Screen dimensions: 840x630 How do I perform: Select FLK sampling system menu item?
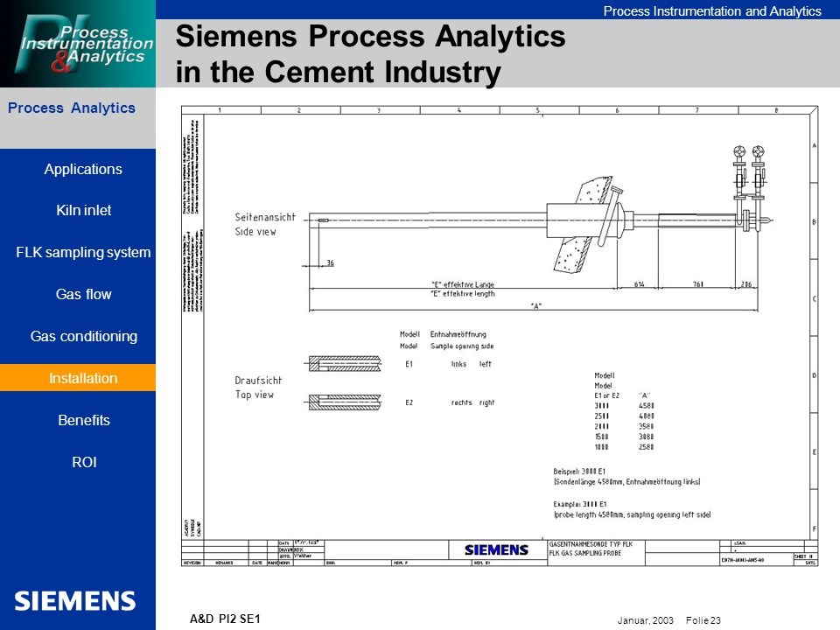(x=83, y=252)
